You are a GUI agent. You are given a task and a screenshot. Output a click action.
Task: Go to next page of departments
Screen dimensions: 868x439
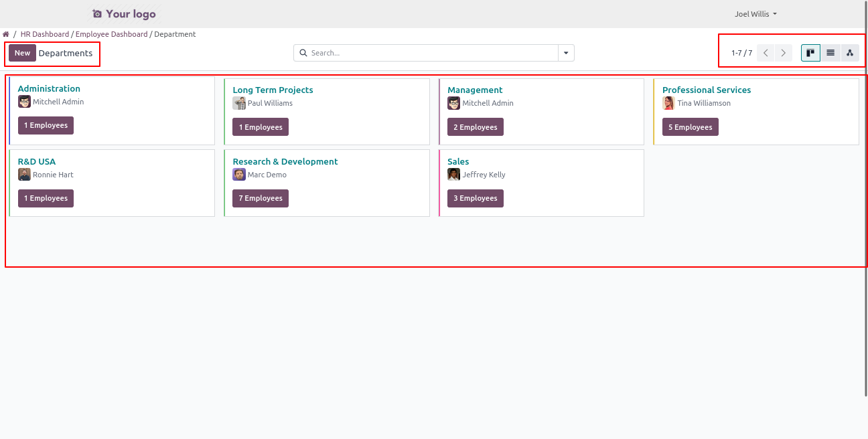point(784,53)
